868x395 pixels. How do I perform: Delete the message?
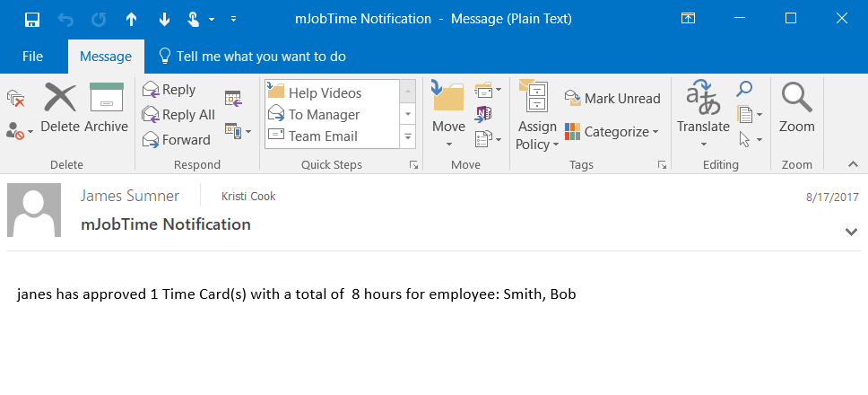[60, 108]
